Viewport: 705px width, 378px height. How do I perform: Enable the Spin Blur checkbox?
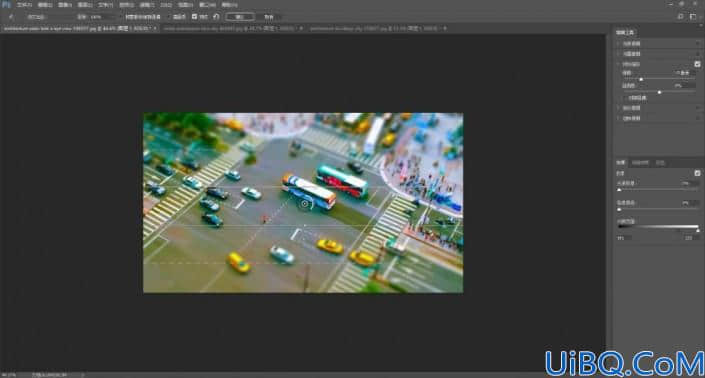point(697,118)
